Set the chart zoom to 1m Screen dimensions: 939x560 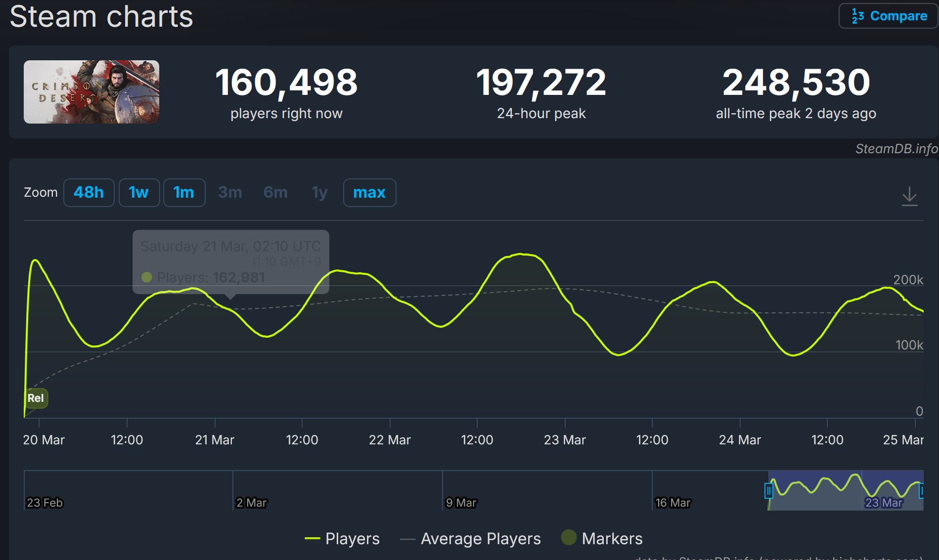point(184,192)
